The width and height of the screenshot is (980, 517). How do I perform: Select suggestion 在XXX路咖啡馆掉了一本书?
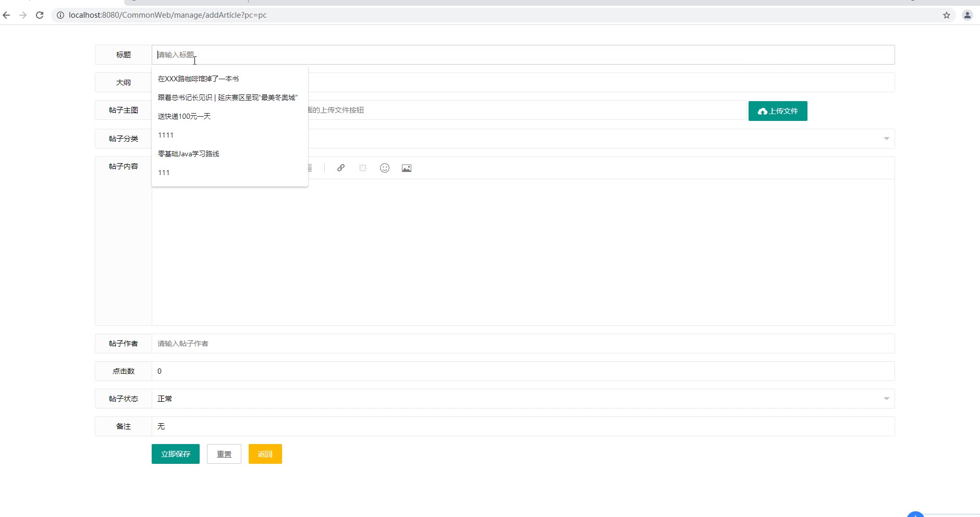[230, 79]
